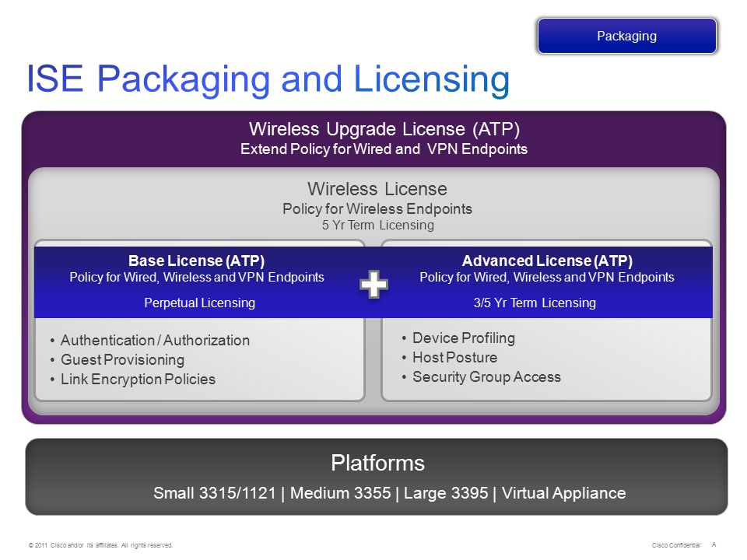The width and height of the screenshot is (747, 560).
Task: Click Policy for Wireless Endpoints text
Action: click(x=377, y=209)
